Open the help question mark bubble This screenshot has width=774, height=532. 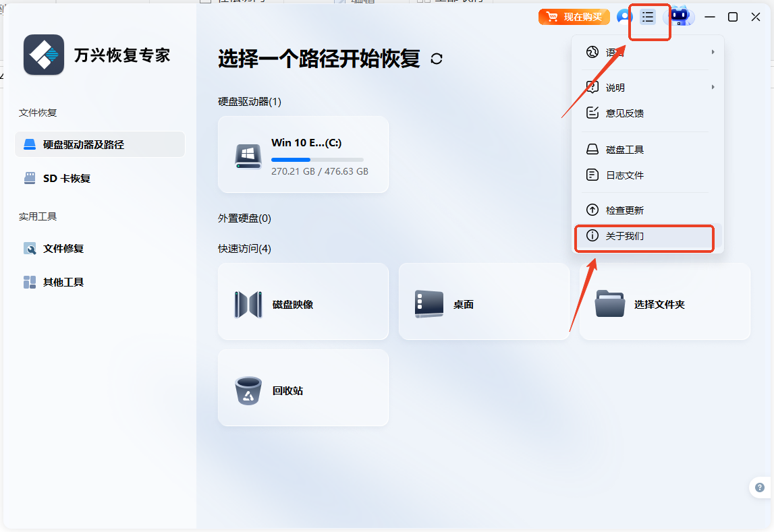tap(760, 487)
